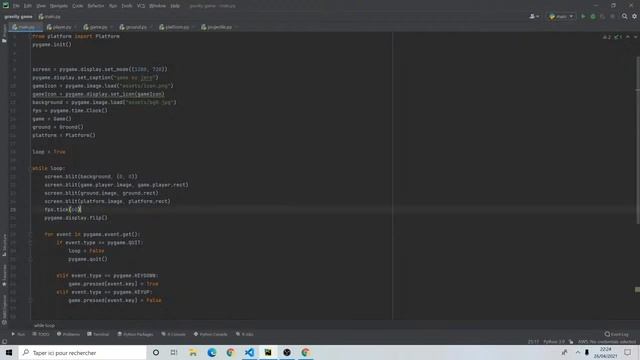Open the Event Log
This screenshot has height=360, width=640.
pos(617,334)
